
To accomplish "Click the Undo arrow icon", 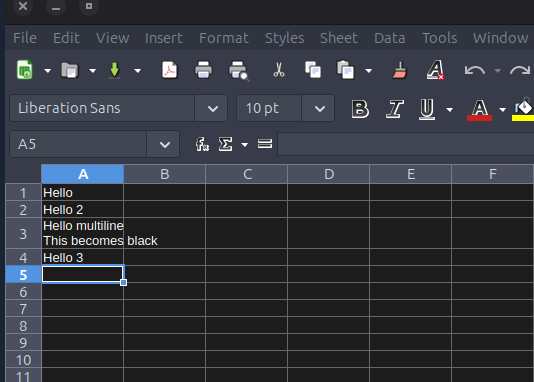I will coord(475,70).
